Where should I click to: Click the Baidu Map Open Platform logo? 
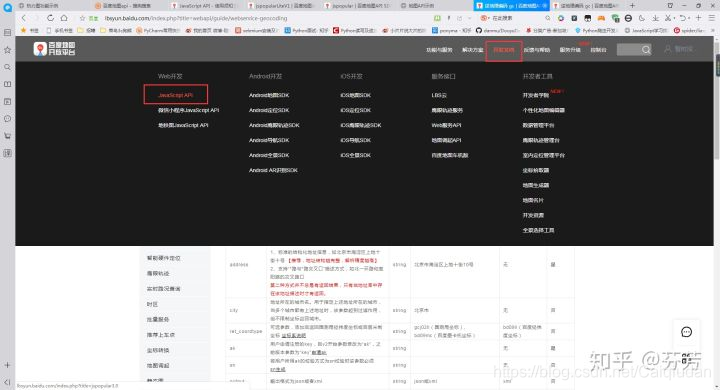click(x=54, y=49)
